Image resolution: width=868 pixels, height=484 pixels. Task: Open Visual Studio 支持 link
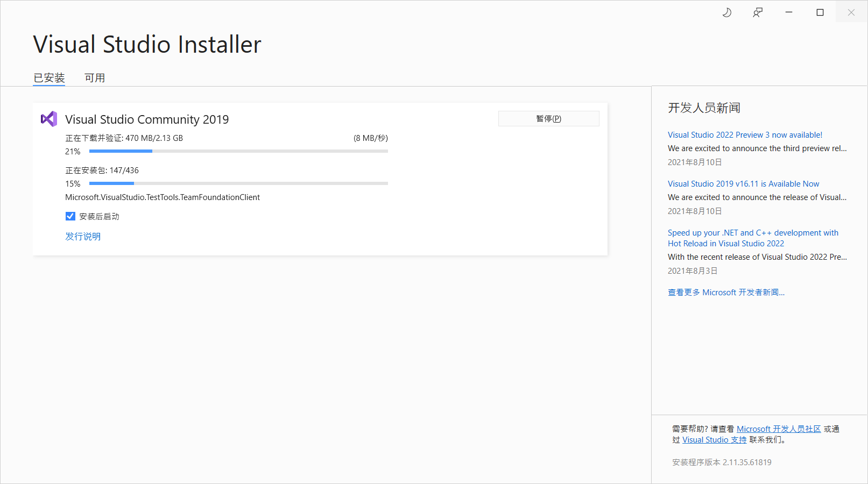[714, 440]
